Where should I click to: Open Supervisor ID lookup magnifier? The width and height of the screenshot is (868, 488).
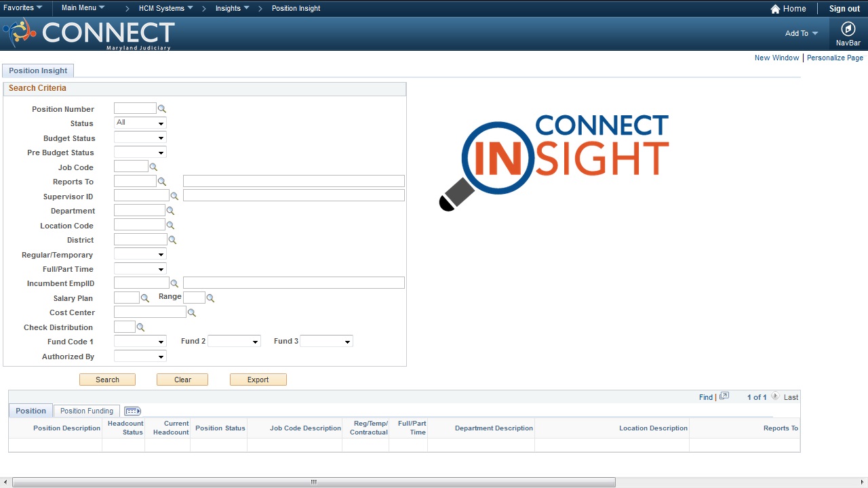174,196
